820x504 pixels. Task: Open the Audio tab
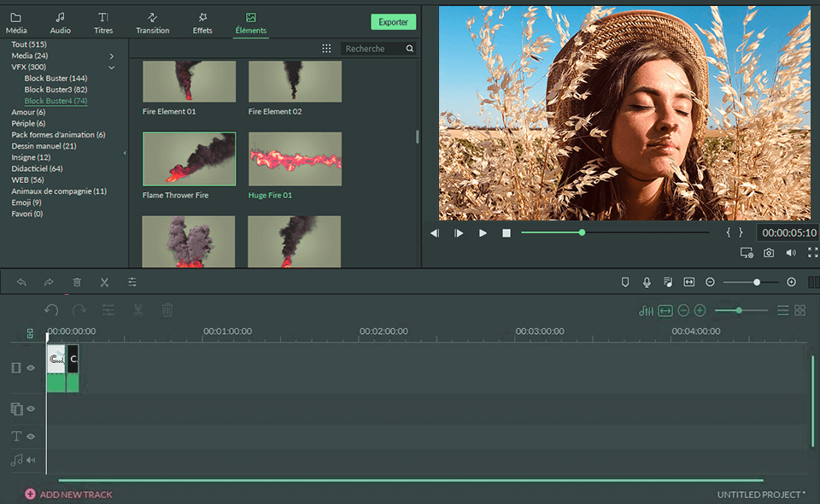point(60,22)
